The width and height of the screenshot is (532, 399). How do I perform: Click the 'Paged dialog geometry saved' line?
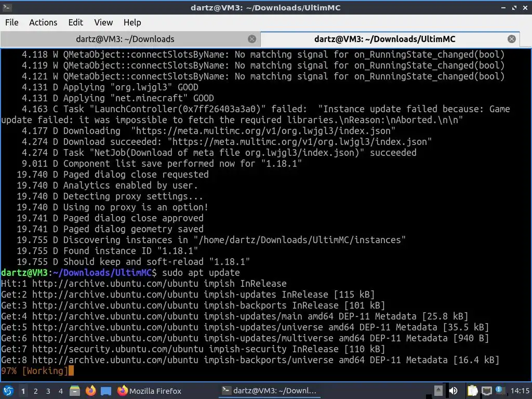pyautogui.click(x=110, y=229)
